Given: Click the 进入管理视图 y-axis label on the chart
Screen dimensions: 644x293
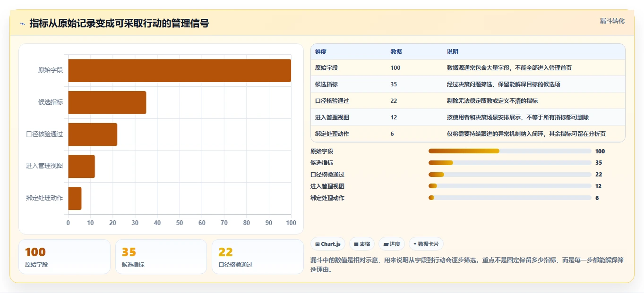Looking at the screenshot, I should pos(44,167).
